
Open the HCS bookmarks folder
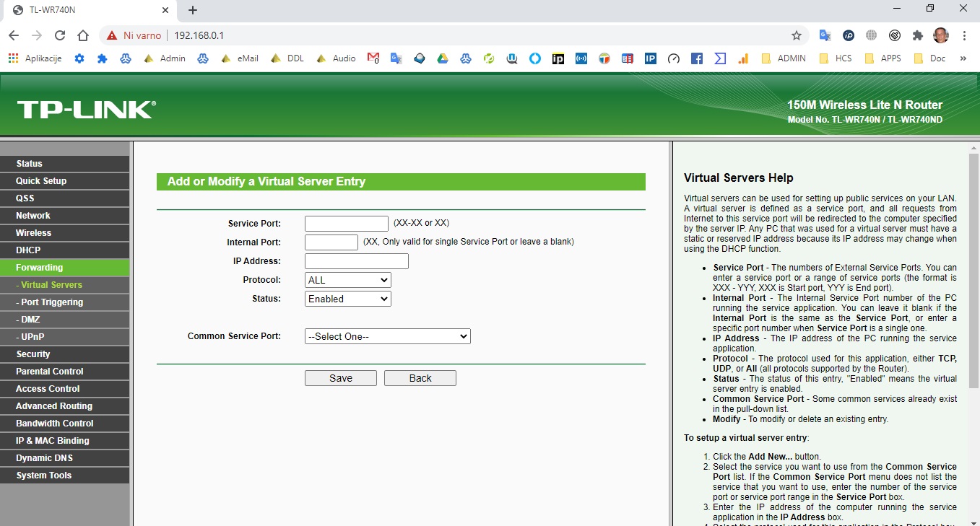pos(836,58)
